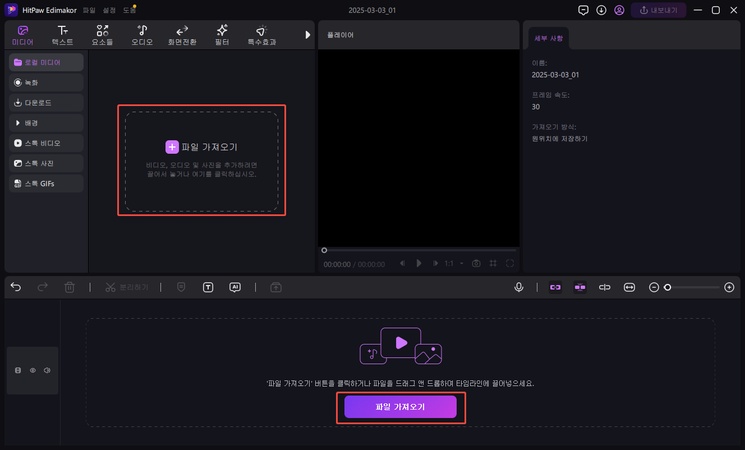The image size is (745, 450).
Task: Expand the 배경 (Background) sidebar item
Action: coord(46,123)
